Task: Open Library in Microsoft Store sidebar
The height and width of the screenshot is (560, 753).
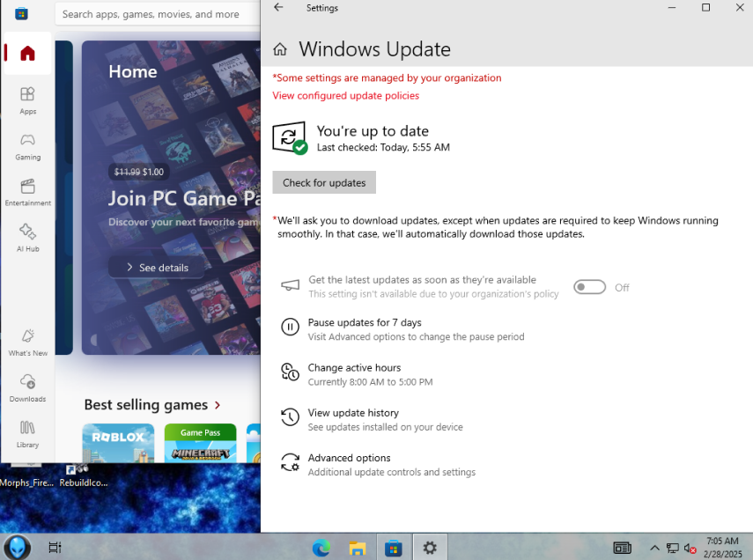Action: [27, 434]
